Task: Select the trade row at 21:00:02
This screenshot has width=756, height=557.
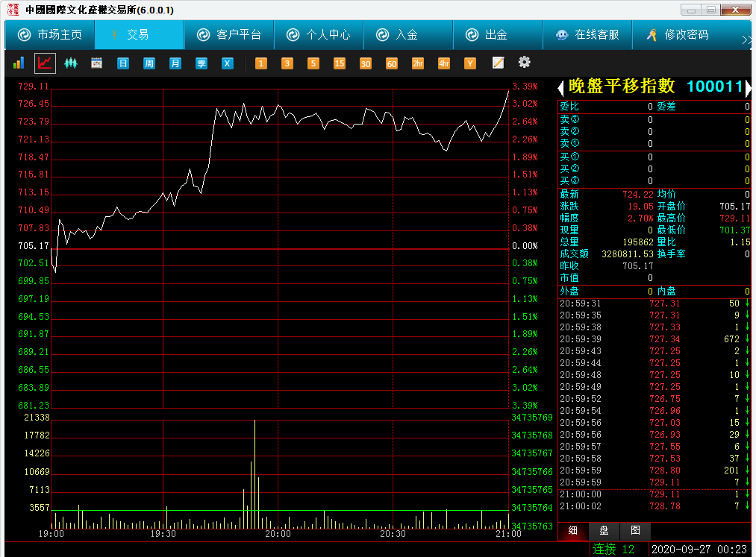Action: 655,506
